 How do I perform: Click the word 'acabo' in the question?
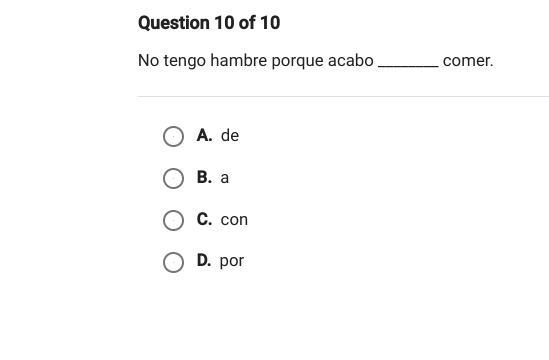[x=351, y=60]
